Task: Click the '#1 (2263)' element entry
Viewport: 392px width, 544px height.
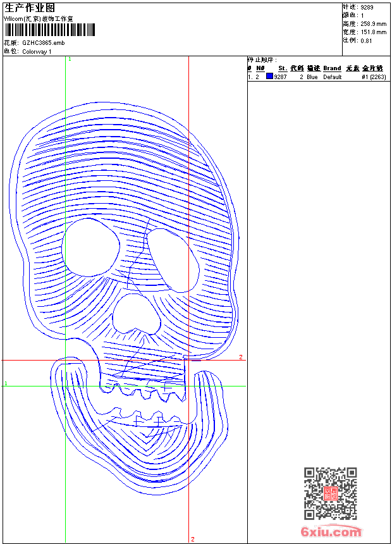Action: [x=373, y=77]
